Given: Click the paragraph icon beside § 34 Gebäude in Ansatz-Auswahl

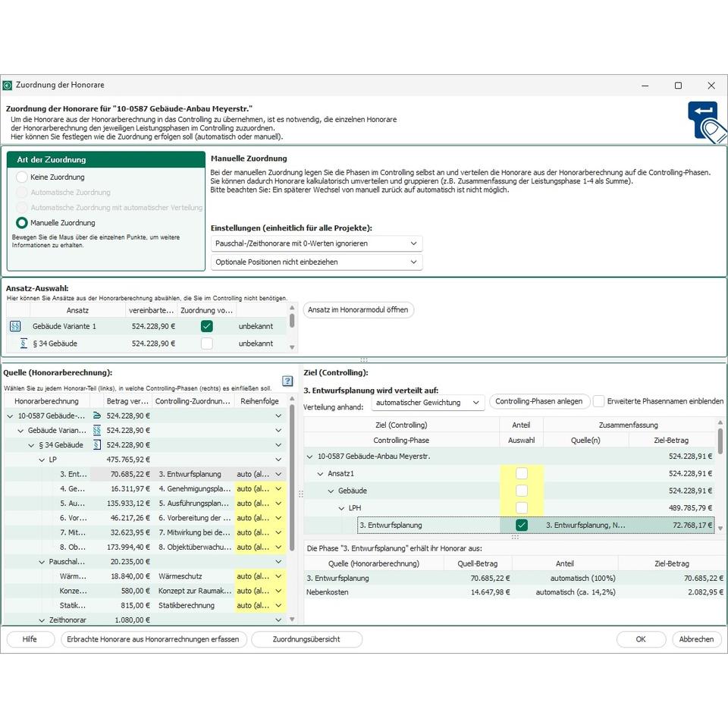Looking at the screenshot, I should tap(24, 344).
